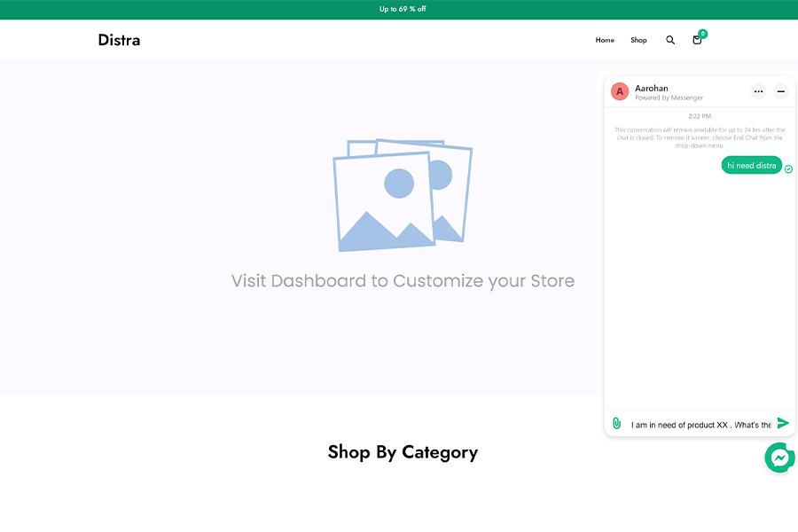The image size is (798, 532).
Task: Click the Visit Dashboard to Customize text
Action: pos(402,280)
